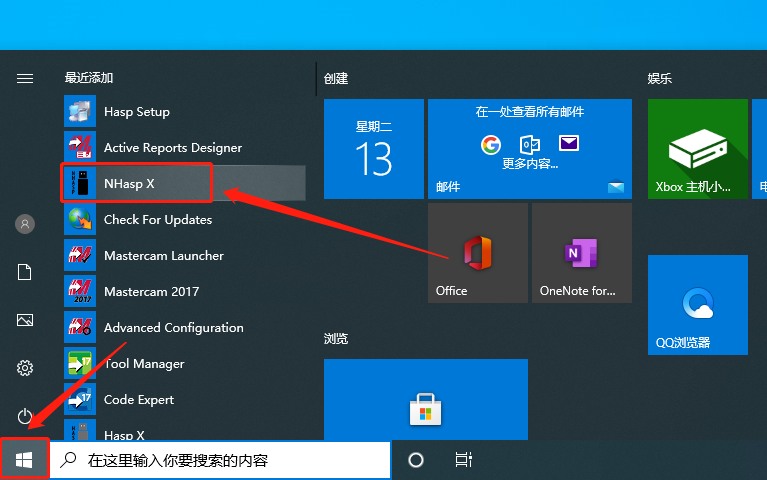Launch NHasp X from recently added
The height and width of the screenshot is (480, 767).
click(x=185, y=183)
